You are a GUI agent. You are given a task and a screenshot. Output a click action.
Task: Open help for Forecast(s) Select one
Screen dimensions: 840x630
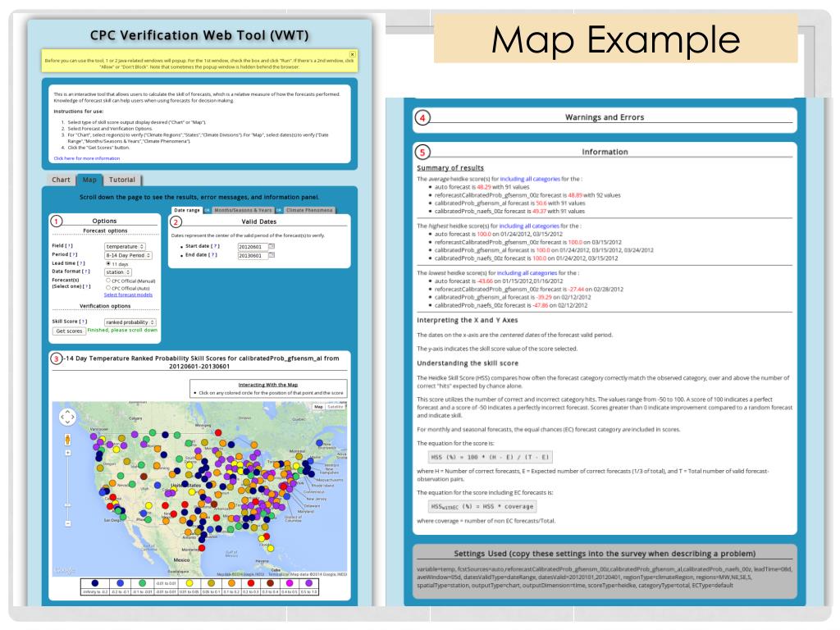pyautogui.click(x=87, y=286)
